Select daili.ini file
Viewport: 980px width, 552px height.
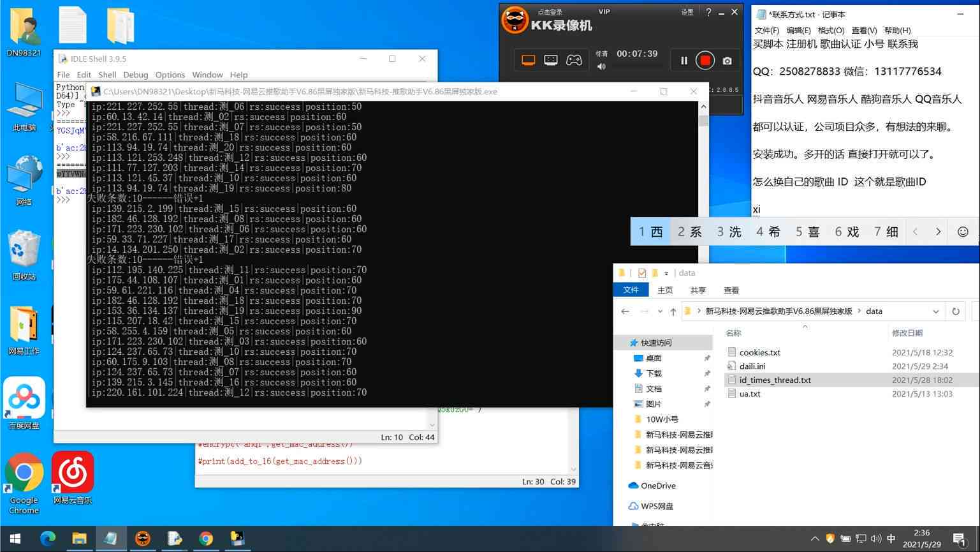click(x=752, y=366)
